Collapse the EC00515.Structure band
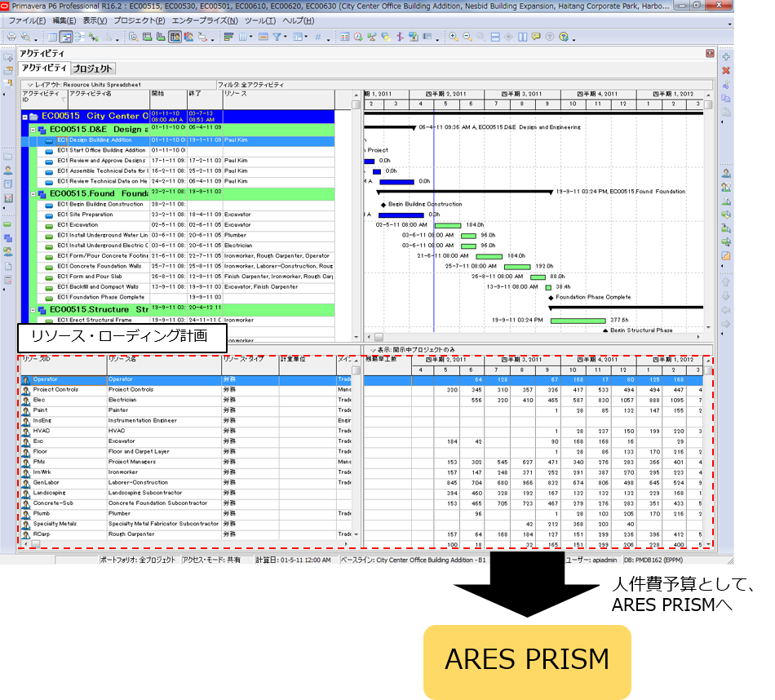Image resolution: width=775 pixels, height=700 pixels. (33, 311)
